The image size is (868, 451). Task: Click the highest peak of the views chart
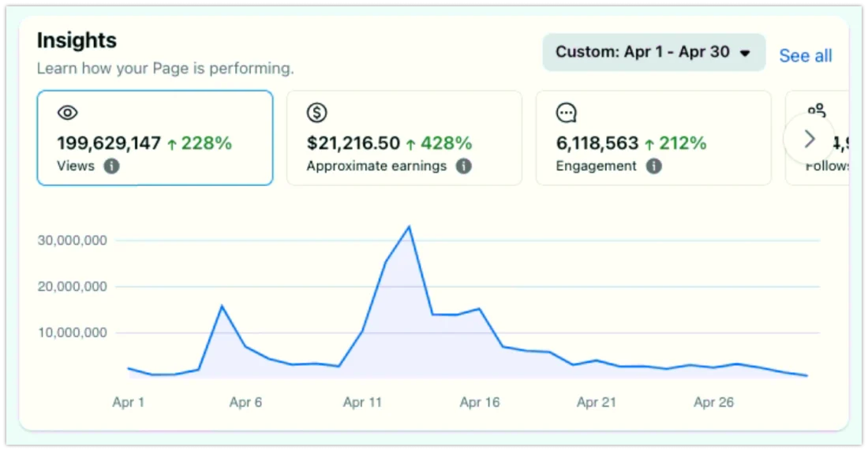[x=409, y=226]
